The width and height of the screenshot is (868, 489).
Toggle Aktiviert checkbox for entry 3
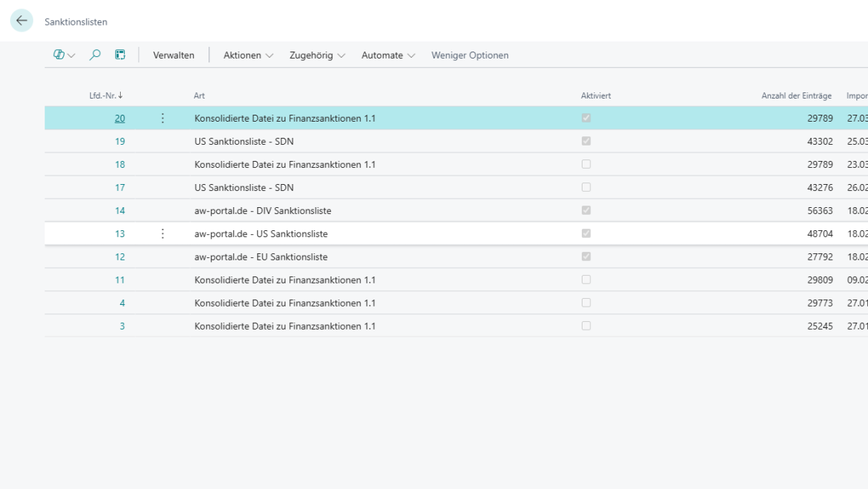pyautogui.click(x=586, y=326)
